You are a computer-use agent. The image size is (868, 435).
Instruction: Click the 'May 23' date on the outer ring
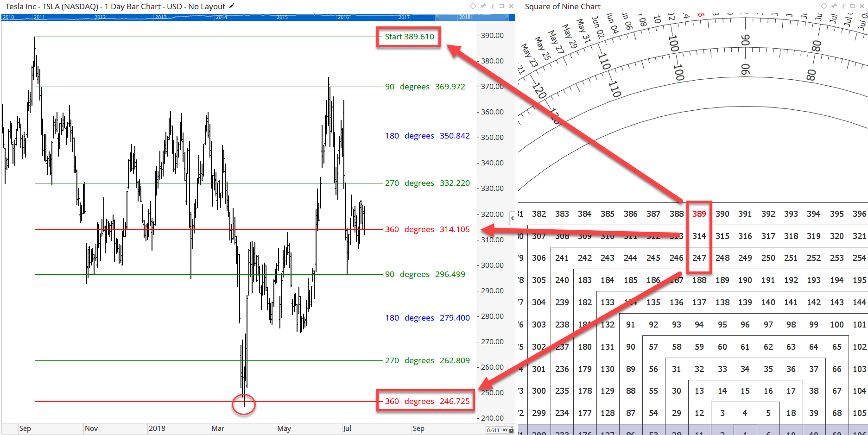[x=529, y=55]
